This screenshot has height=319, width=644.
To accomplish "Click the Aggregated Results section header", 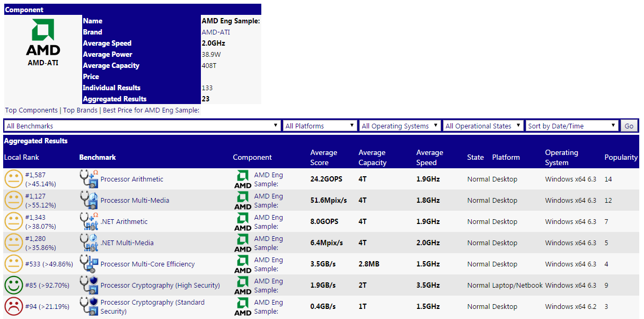I will pos(36,141).
